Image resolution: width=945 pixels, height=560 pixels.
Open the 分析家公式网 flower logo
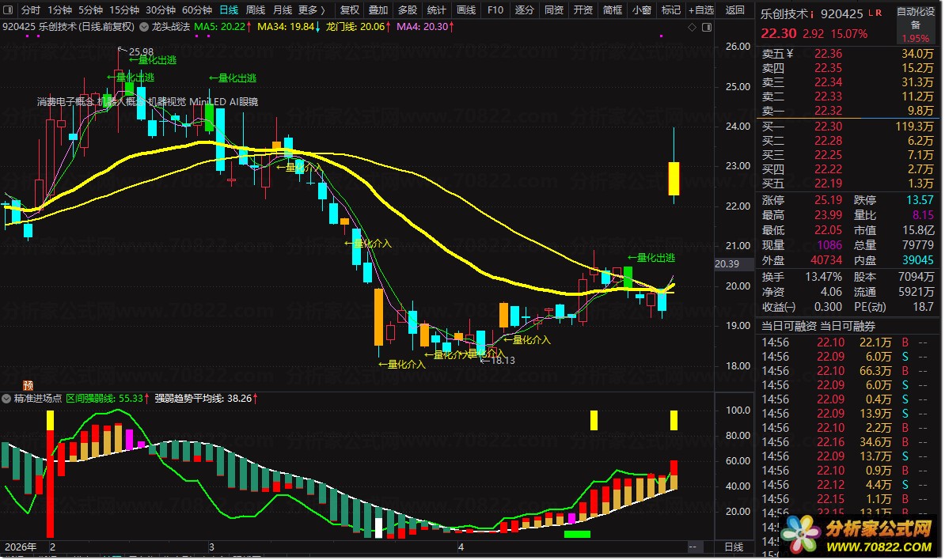[x=800, y=533]
